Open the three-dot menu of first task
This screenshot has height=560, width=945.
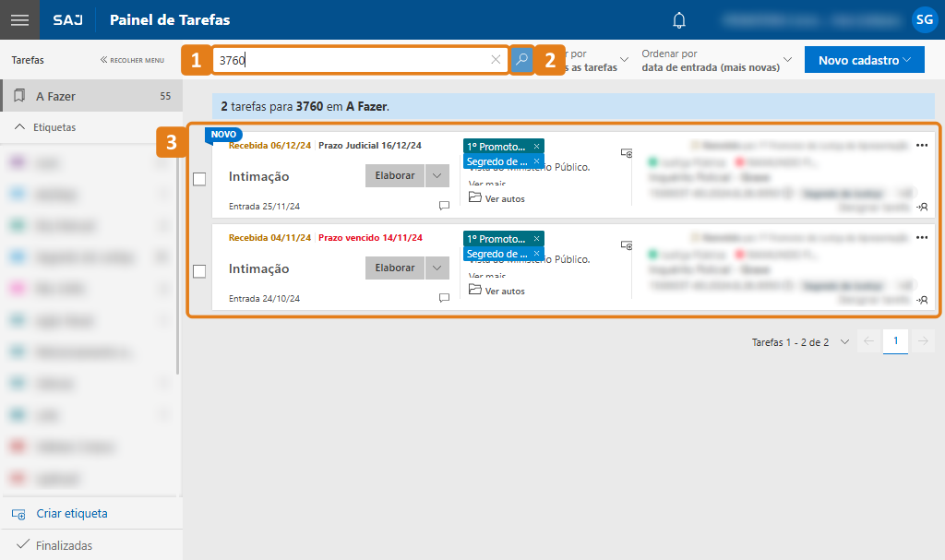[x=921, y=145]
